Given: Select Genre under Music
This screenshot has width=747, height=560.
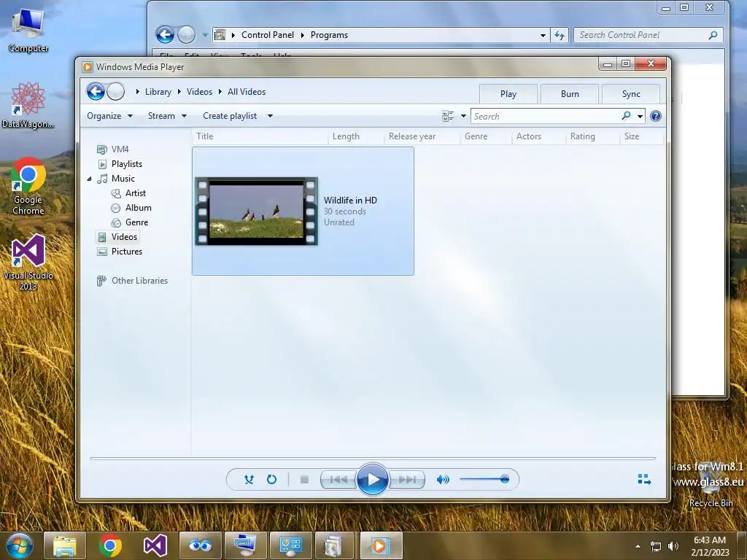Looking at the screenshot, I should pyautogui.click(x=136, y=222).
